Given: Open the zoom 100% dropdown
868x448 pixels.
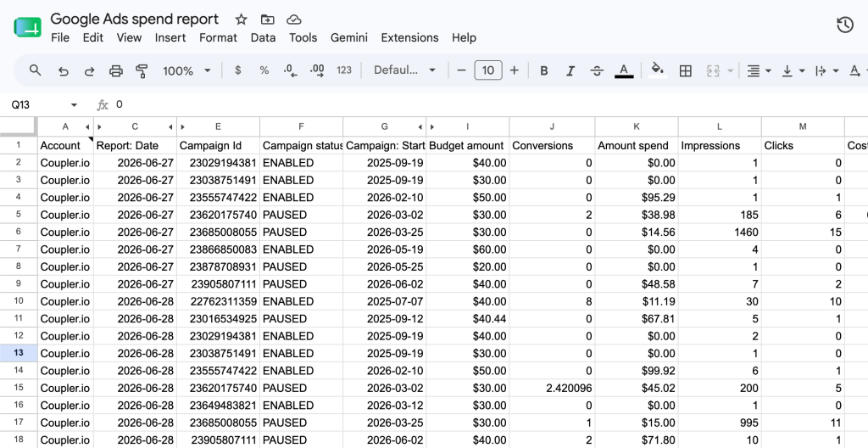Looking at the screenshot, I should point(186,70).
